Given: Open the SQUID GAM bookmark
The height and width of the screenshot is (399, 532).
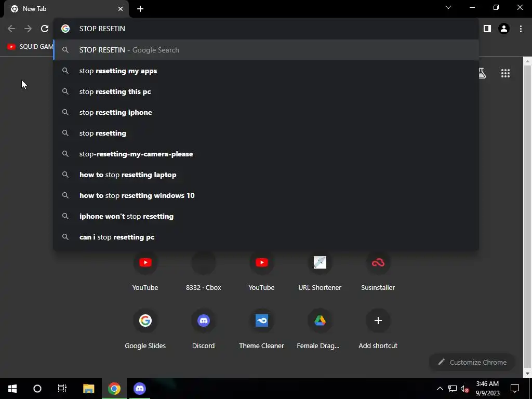Looking at the screenshot, I should [30, 46].
